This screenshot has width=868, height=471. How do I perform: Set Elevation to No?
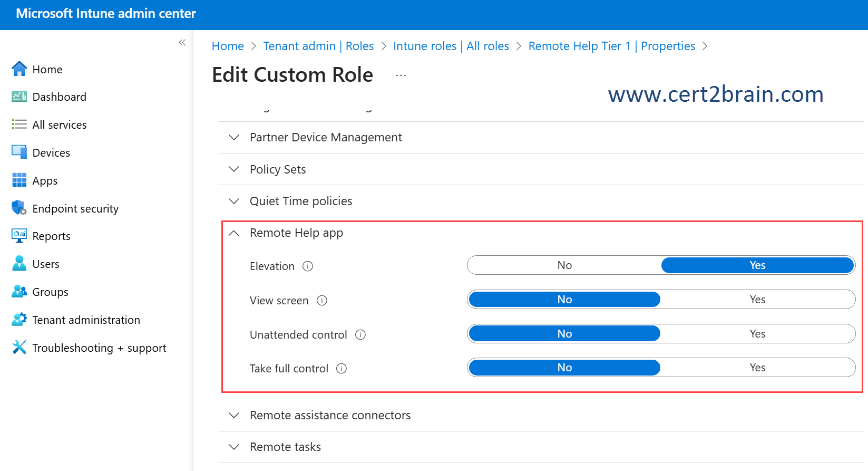coord(564,265)
